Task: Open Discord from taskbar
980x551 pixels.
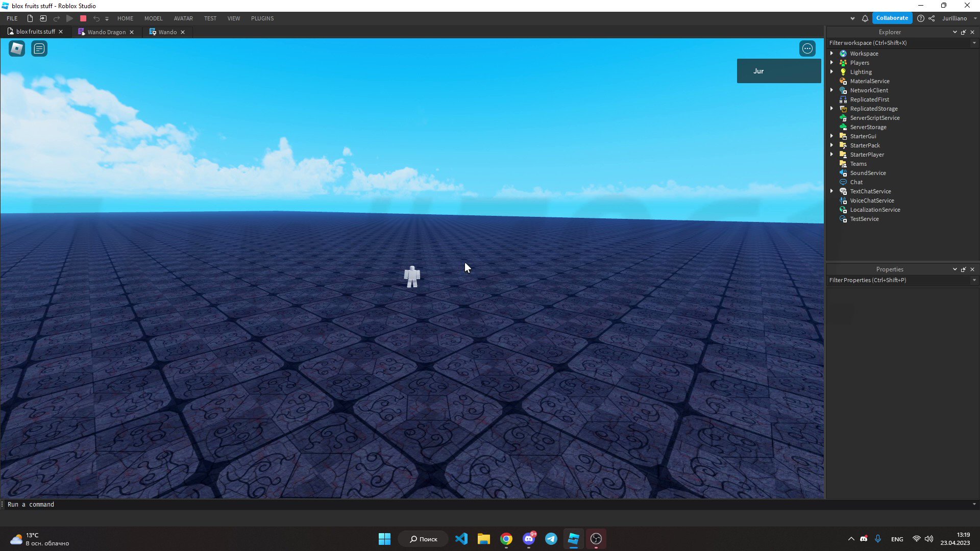Action: (529, 539)
